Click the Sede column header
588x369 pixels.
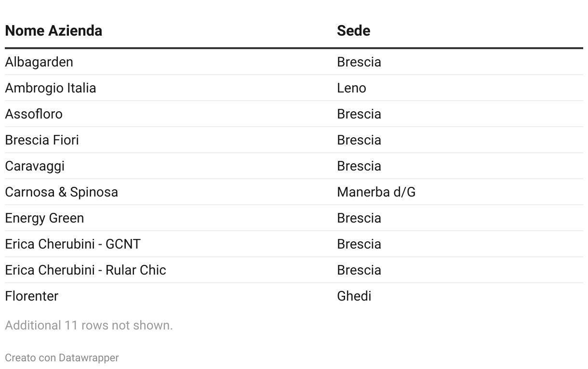pyautogui.click(x=353, y=31)
